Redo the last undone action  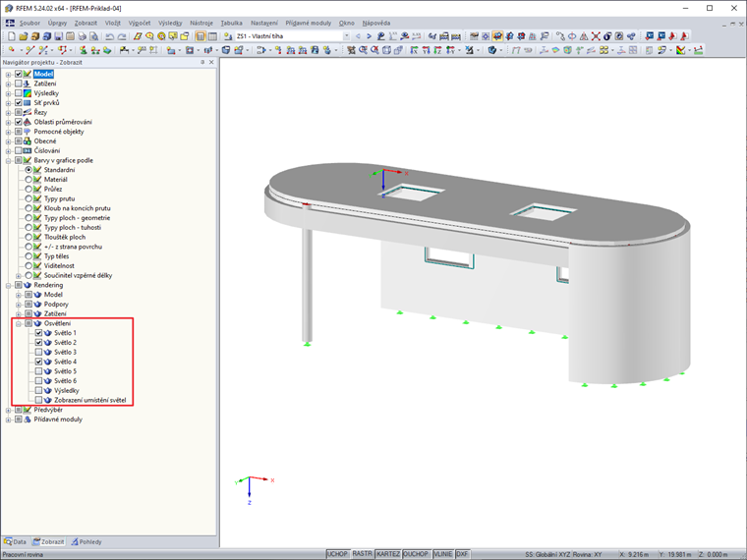[122, 36]
